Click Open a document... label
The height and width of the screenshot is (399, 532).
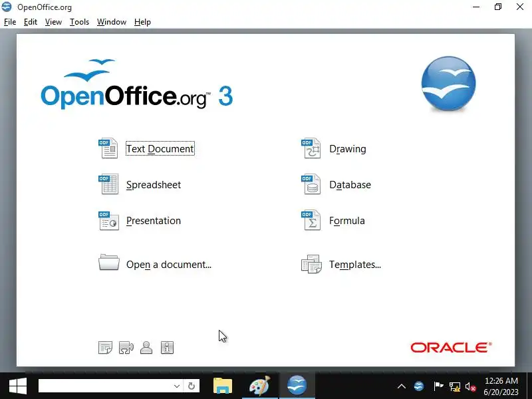coord(169,264)
